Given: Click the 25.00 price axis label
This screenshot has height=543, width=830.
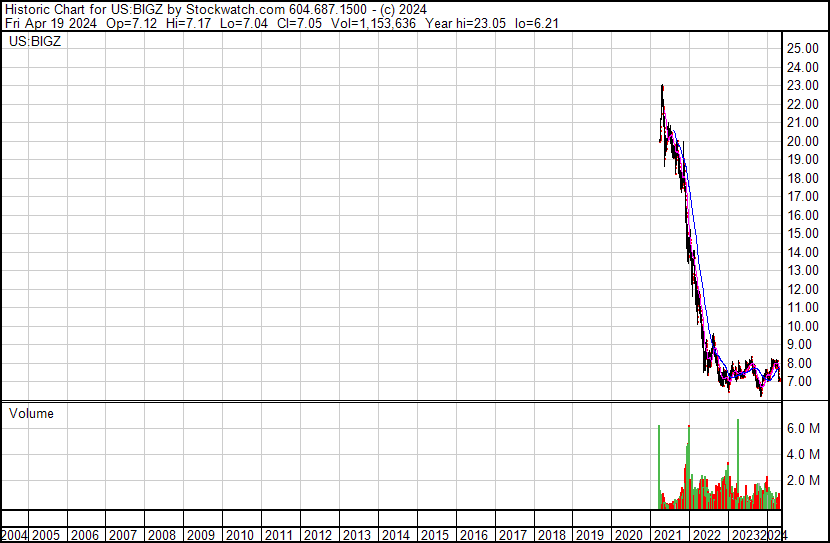Looking at the screenshot, I should pyautogui.click(x=803, y=49).
